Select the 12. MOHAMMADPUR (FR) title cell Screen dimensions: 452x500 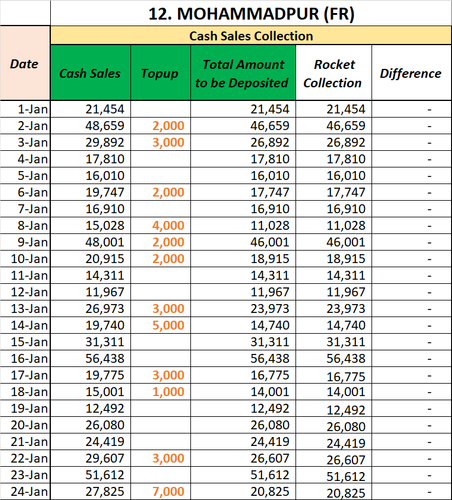click(251, 13)
